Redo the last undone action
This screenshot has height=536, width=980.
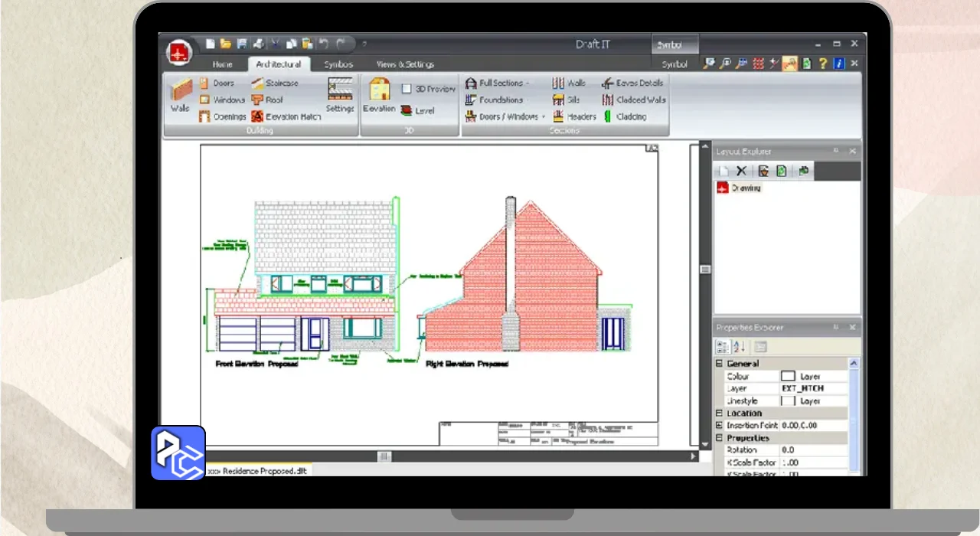click(x=341, y=44)
